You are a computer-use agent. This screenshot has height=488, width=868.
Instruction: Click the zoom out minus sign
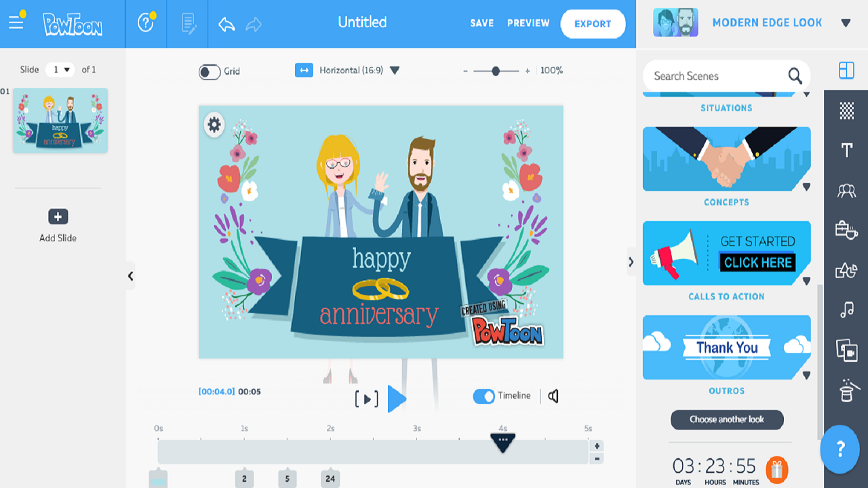(x=465, y=71)
